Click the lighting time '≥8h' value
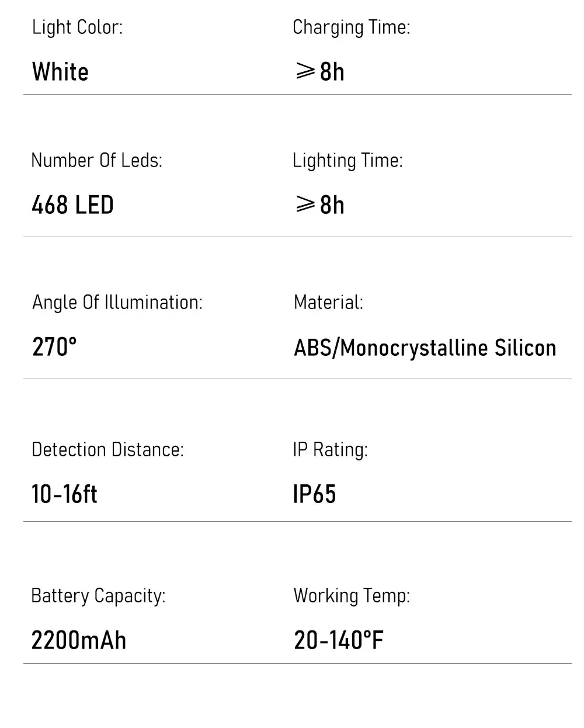Screen dimensions: 584x728 (319, 205)
